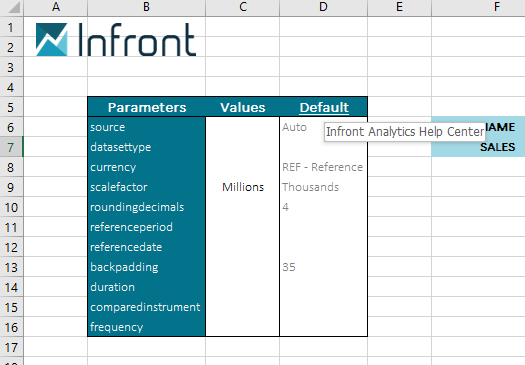The image size is (525, 365).
Task: Select column B header
Action: coord(146,7)
